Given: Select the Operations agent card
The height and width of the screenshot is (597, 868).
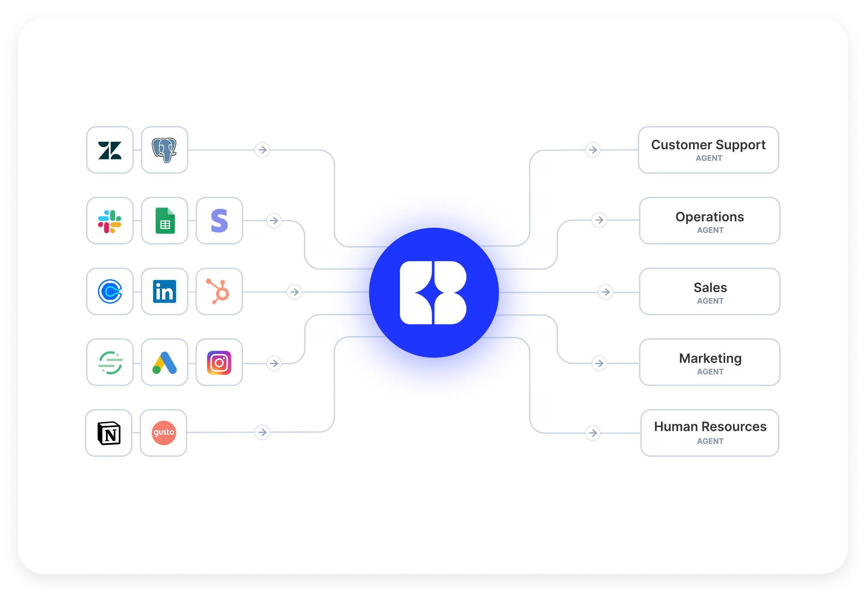Looking at the screenshot, I should (709, 221).
